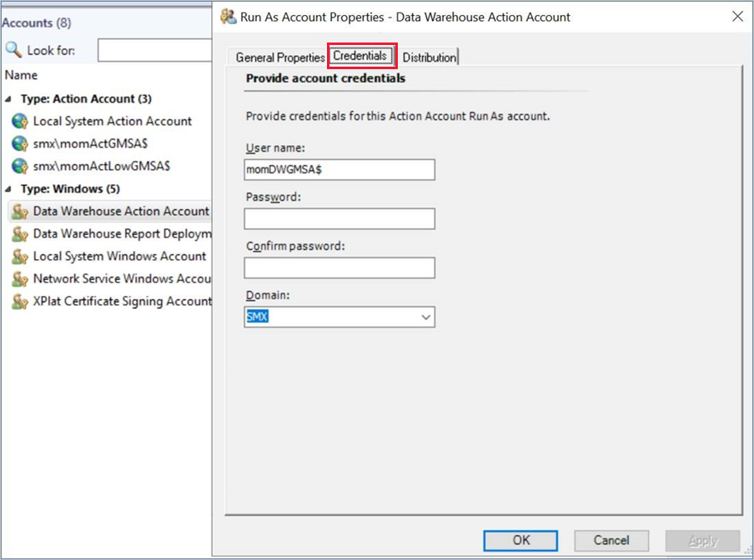Click the smx\momActLowGMSA$ account icon
The height and width of the screenshot is (560, 754).
(x=21, y=164)
